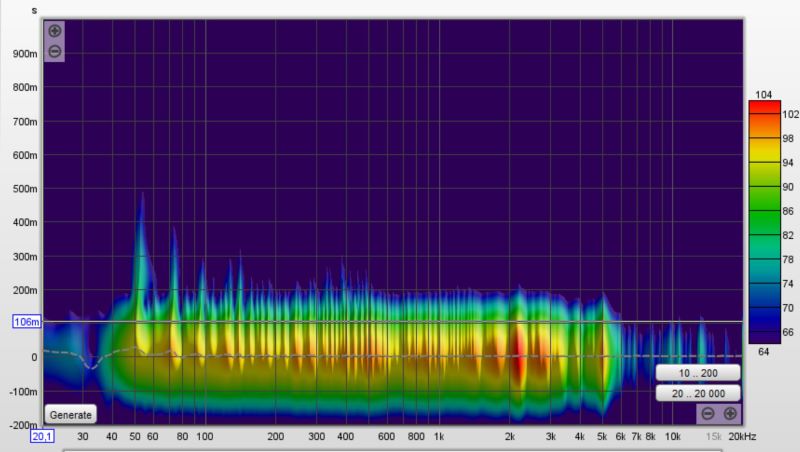This screenshot has width=800, height=452.
Task: Select the 20,1 frequency cursor readout
Action: coord(42,437)
